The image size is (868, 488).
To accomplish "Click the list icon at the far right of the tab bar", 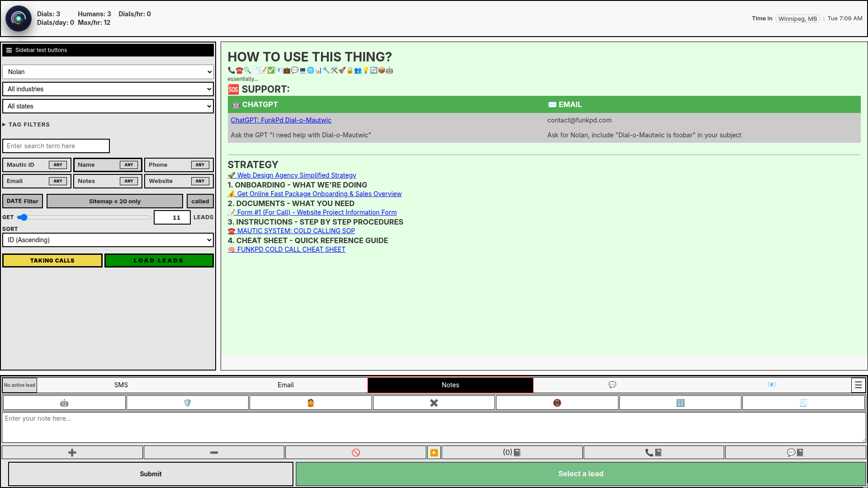I will [x=858, y=385].
